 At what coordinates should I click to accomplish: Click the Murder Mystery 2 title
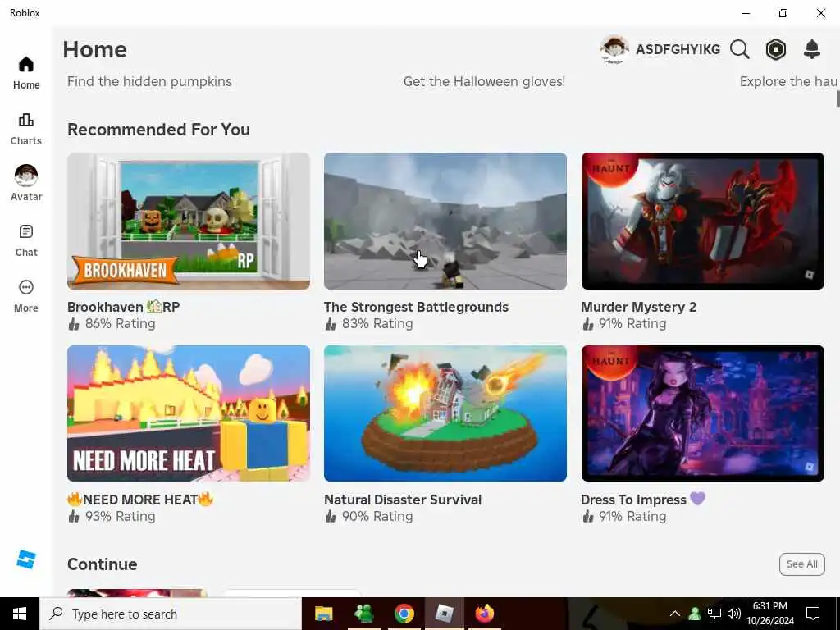pyautogui.click(x=638, y=307)
